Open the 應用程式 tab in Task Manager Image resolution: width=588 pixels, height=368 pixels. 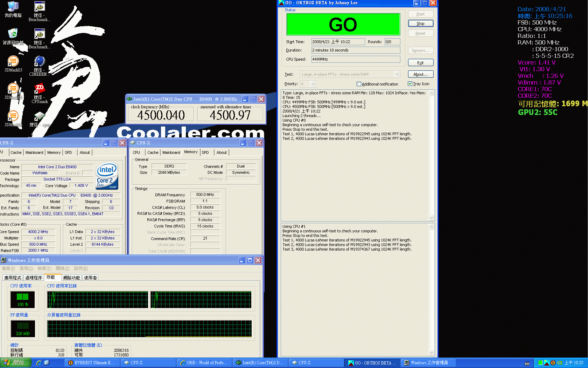point(13,278)
